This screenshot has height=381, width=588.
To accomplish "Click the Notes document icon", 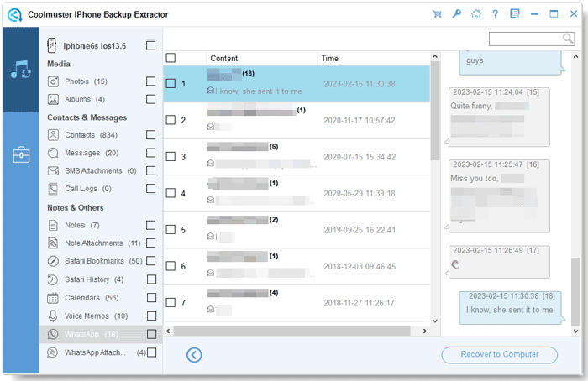I will (x=53, y=225).
